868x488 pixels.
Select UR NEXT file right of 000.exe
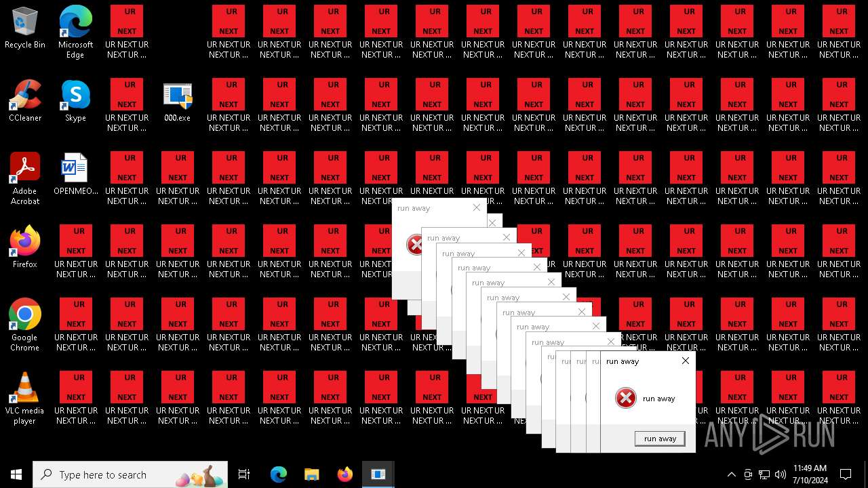[229, 106]
